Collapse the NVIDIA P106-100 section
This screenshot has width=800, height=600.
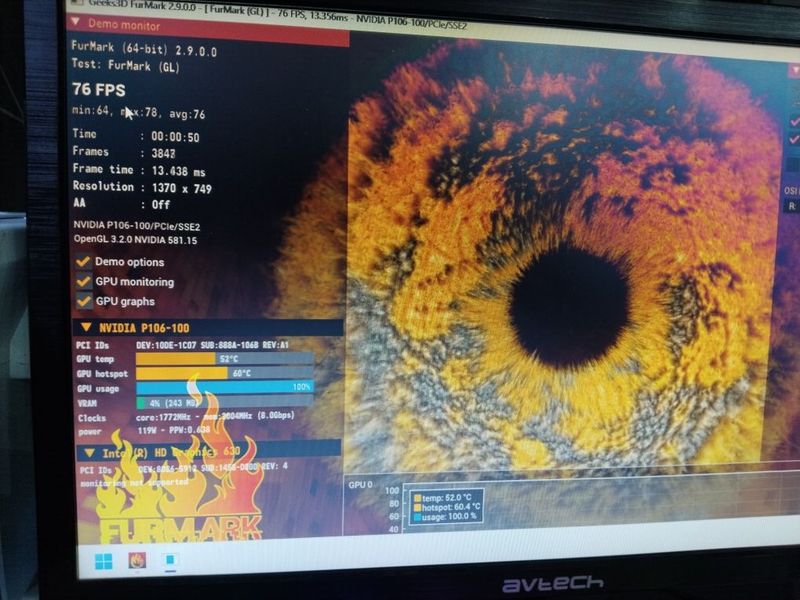point(86,327)
